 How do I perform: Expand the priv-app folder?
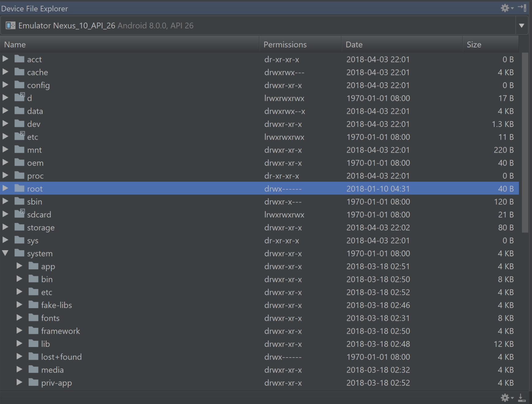click(19, 382)
